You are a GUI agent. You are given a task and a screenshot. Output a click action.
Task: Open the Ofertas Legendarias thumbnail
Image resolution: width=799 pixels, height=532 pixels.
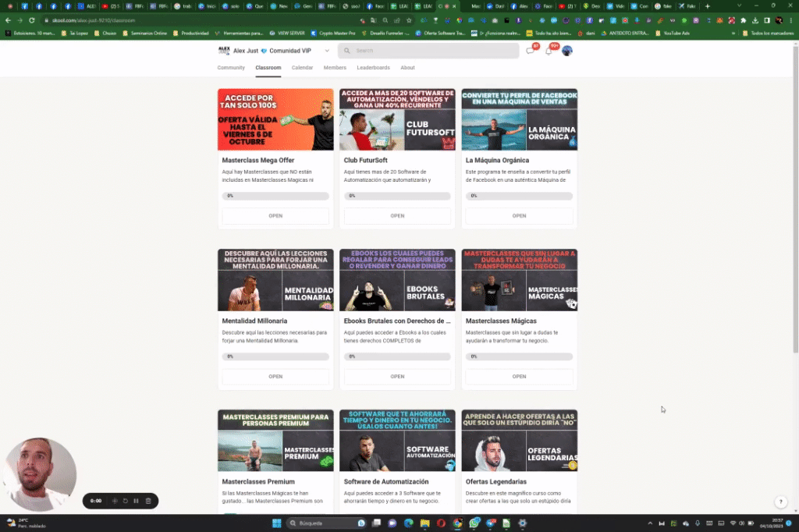pos(519,441)
